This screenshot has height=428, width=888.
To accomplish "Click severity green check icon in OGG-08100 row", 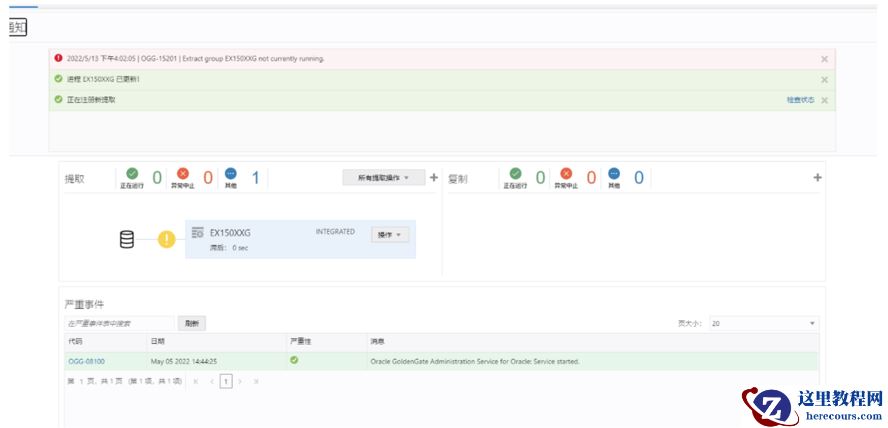I will click(294, 360).
